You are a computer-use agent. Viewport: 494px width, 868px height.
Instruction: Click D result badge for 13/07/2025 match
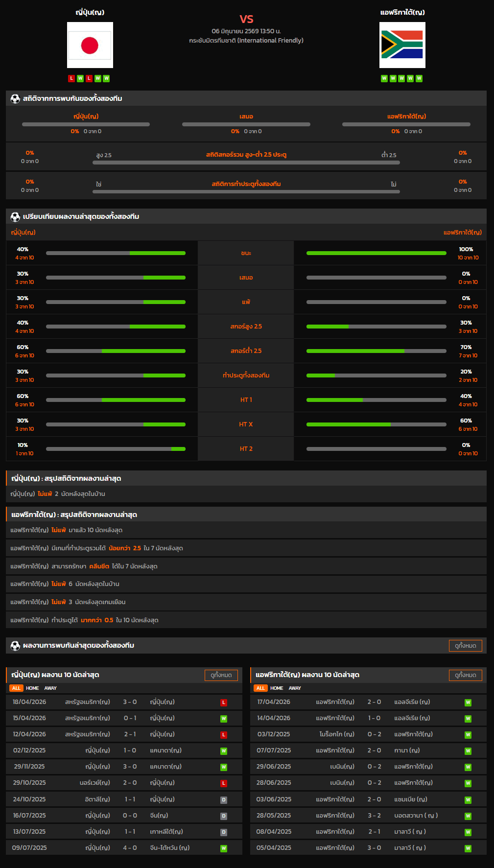click(x=224, y=832)
